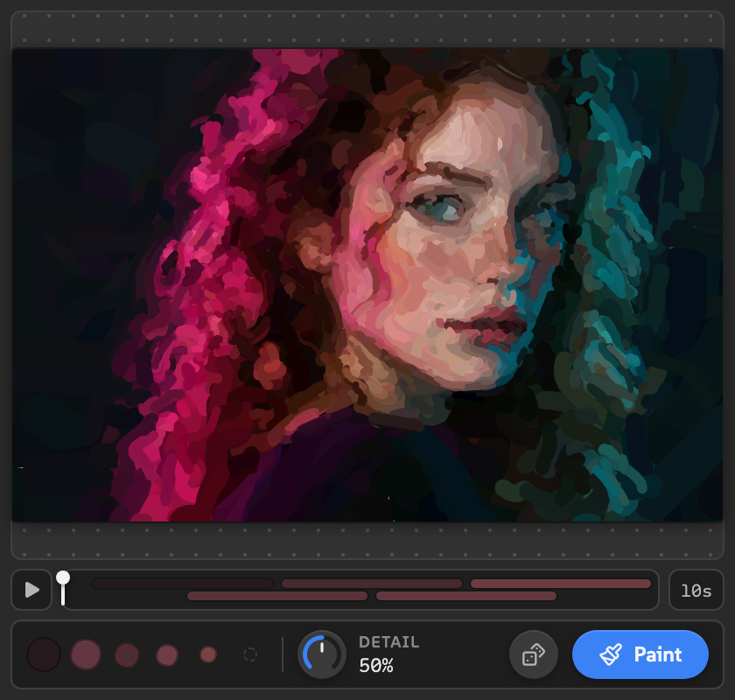
Task: Randomize with the dice button
Action: [534, 654]
